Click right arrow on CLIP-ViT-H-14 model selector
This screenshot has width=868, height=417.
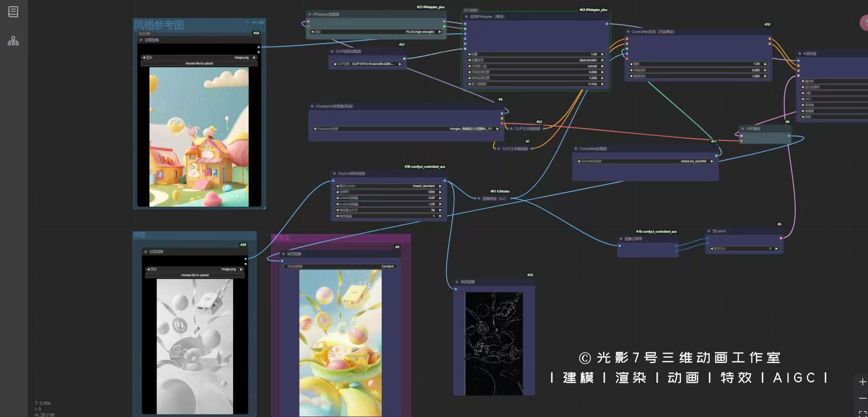(400, 64)
